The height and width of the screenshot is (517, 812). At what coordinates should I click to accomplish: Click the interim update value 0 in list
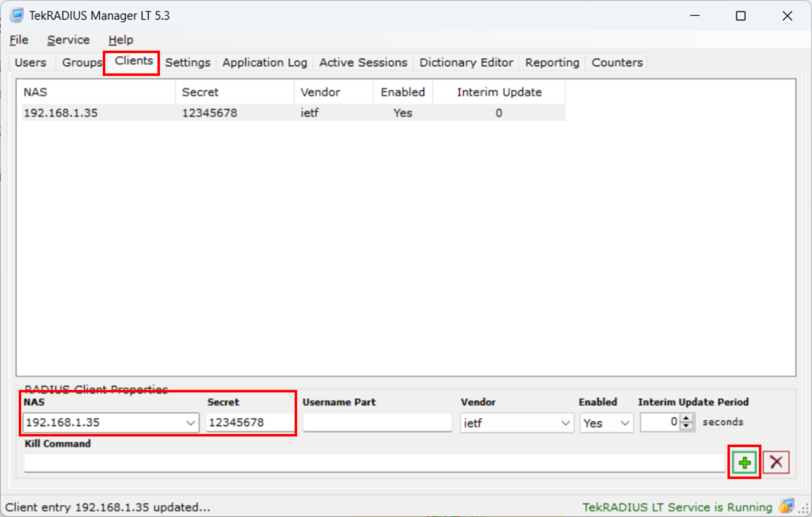coord(499,113)
